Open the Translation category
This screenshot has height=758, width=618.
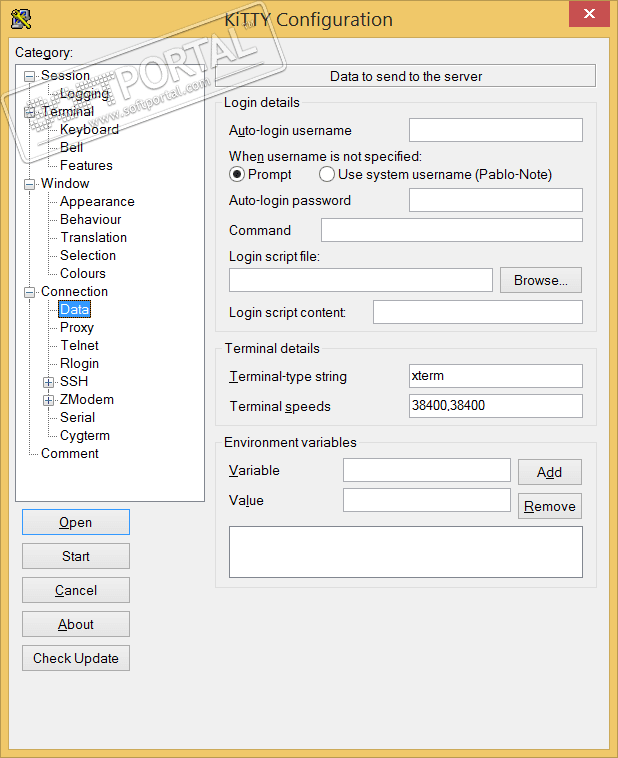pyautogui.click(x=93, y=237)
